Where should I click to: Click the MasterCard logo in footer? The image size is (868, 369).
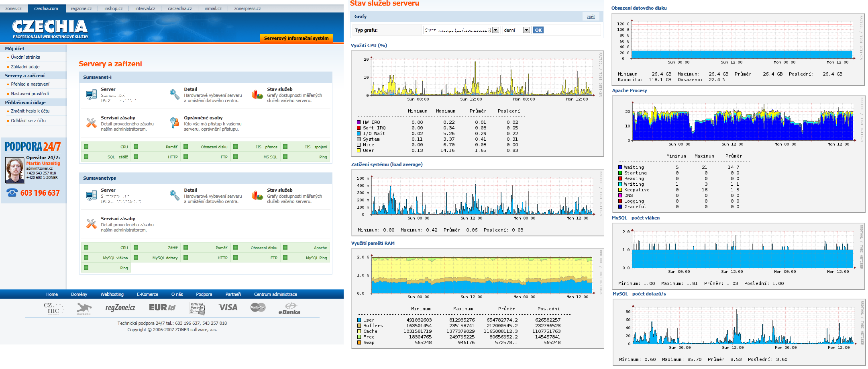[x=258, y=307]
